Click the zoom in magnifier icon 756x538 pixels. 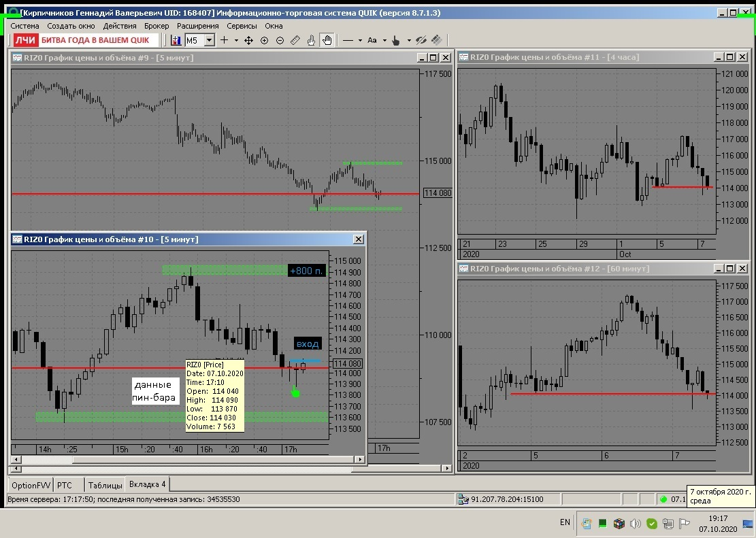coord(264,41)
